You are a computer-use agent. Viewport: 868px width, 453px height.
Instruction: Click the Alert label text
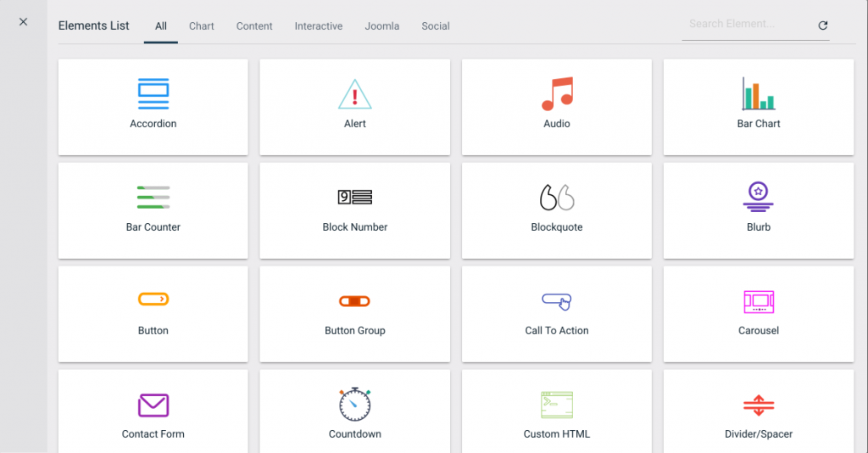[355, 124]
